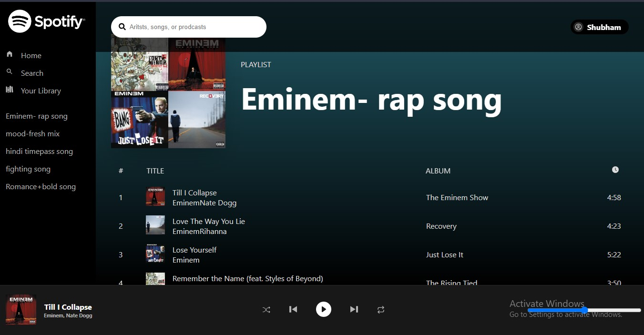Click the magnifier icon inside search box

tap(122, 27)
